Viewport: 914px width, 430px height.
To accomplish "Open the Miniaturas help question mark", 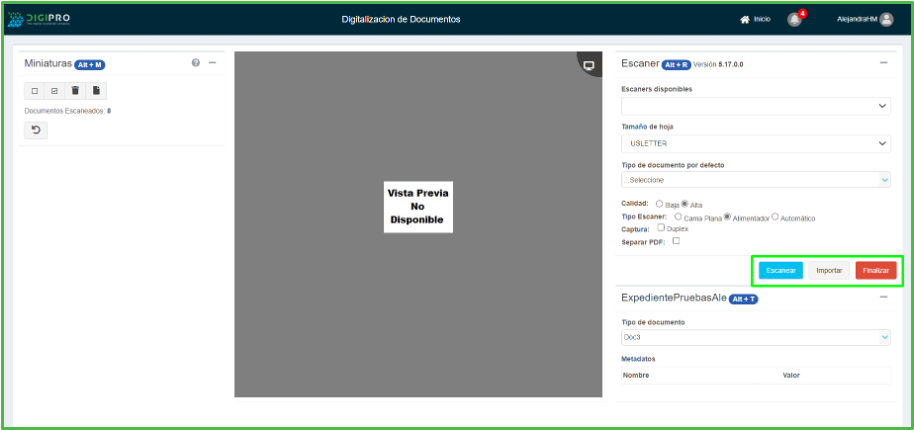I will pos(196,63).
